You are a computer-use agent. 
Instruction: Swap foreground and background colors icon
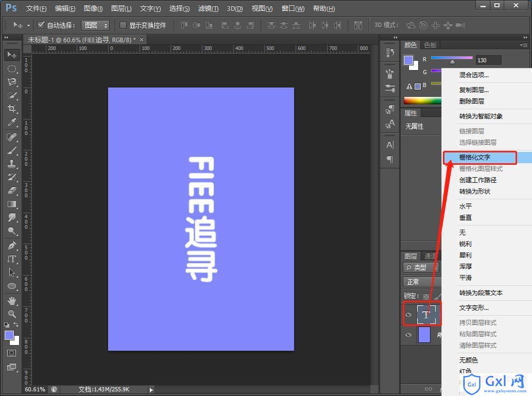[16, 325]
